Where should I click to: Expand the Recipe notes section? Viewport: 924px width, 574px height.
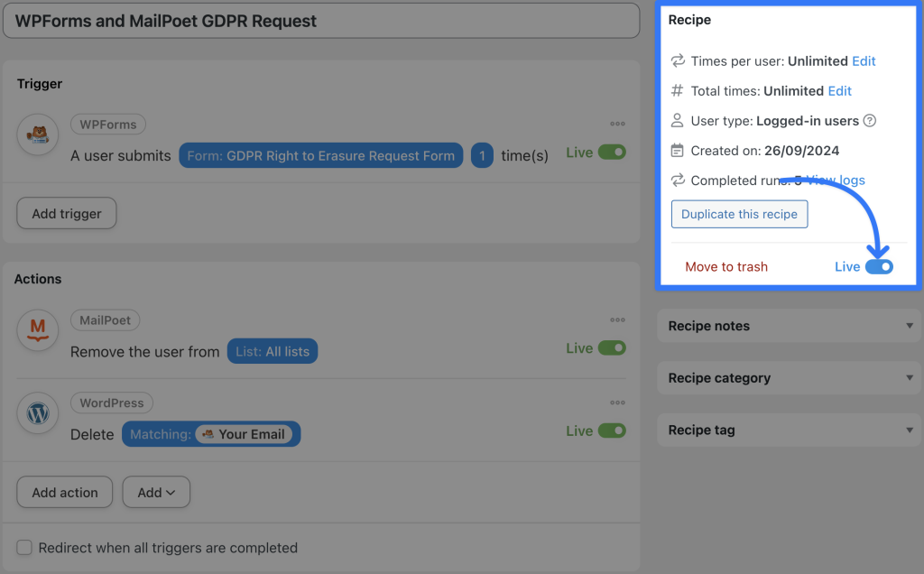788,326
